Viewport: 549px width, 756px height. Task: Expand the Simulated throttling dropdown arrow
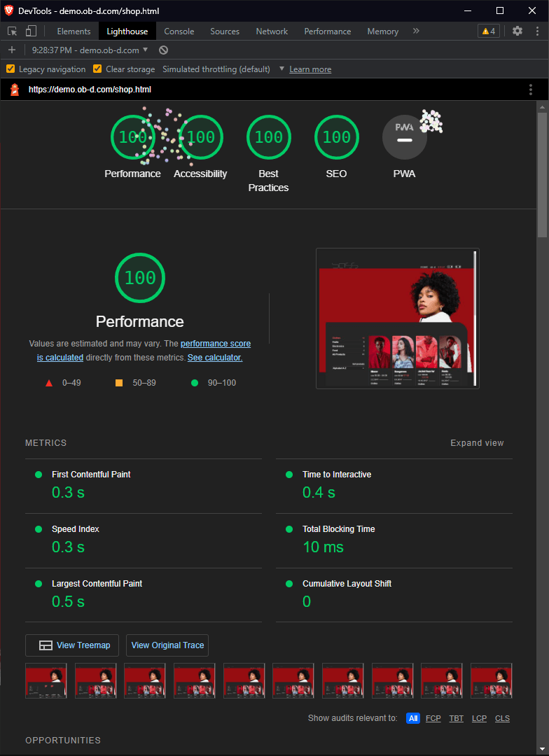(x=282, y=69)
